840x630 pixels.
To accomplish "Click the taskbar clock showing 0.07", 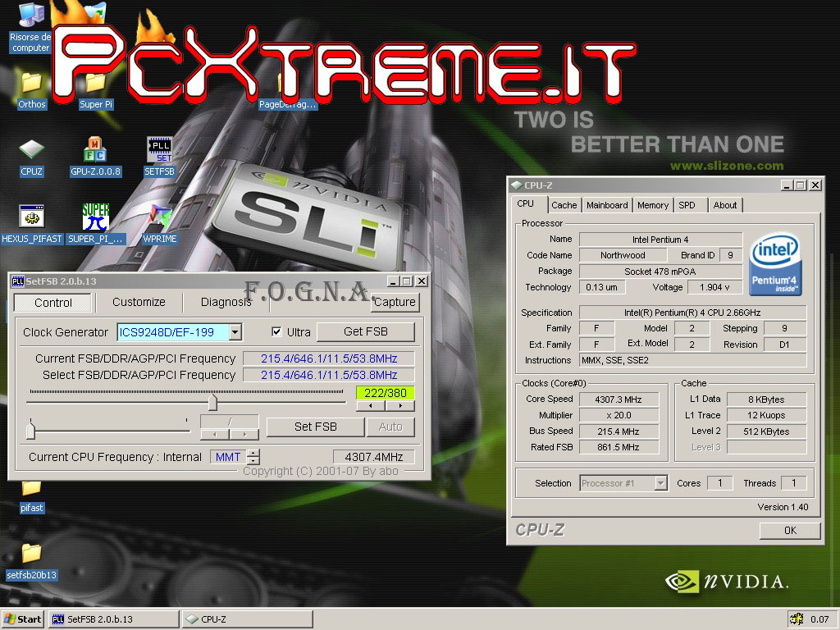I will [819, 619].
